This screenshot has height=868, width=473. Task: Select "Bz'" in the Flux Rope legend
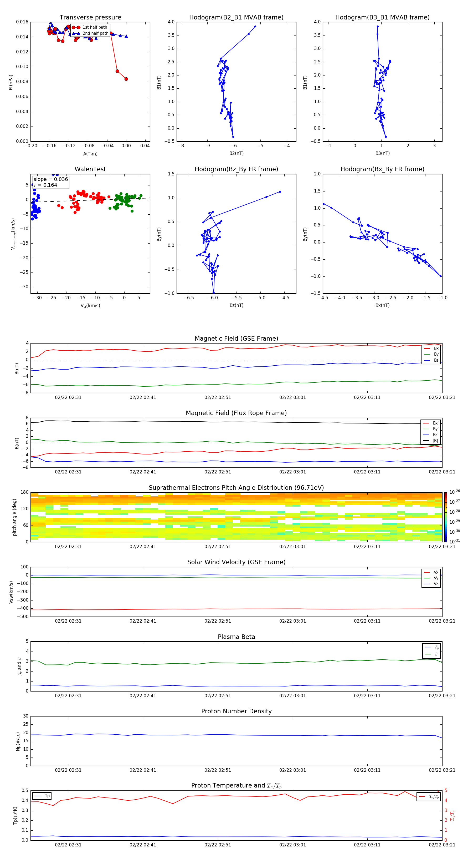click(431, 435)
